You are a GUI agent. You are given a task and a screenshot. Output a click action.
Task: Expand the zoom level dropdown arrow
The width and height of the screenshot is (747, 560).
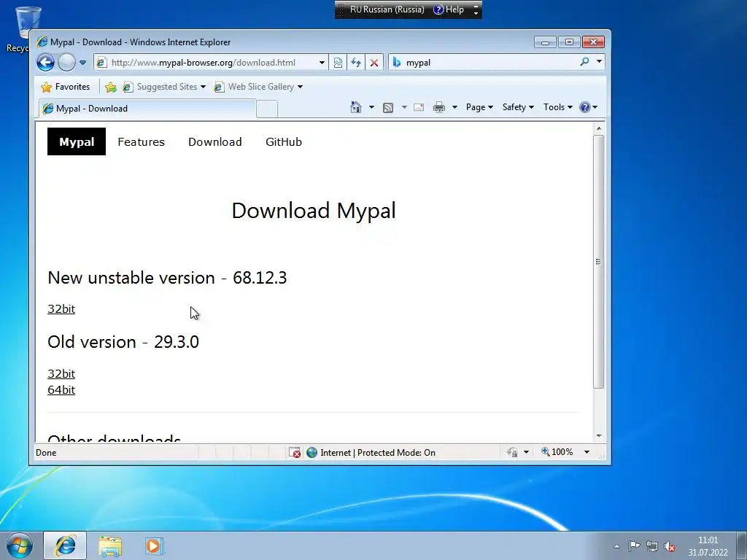coord(587,452)
